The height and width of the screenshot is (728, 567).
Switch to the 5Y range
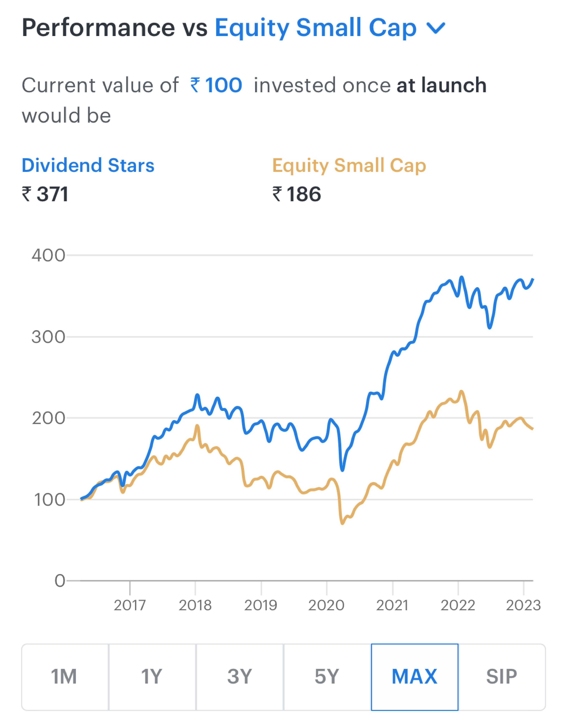click(327, 677)
